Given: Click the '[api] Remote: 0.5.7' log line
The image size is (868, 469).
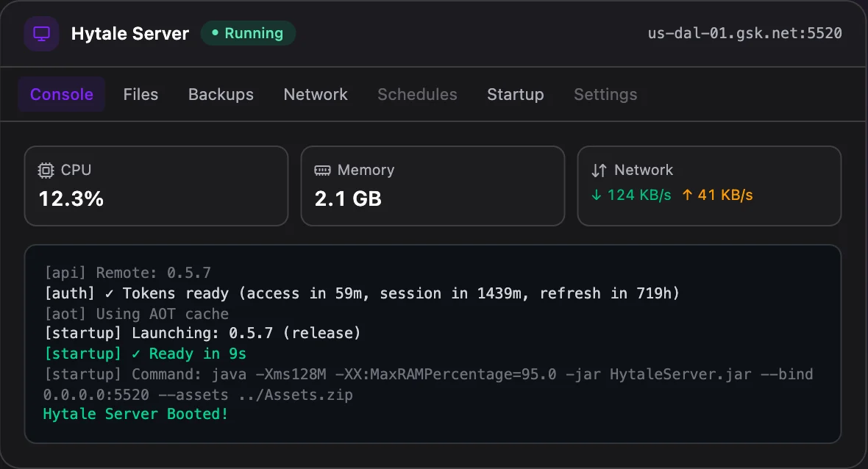Looking at the screenshot, I should click(127, 273).
